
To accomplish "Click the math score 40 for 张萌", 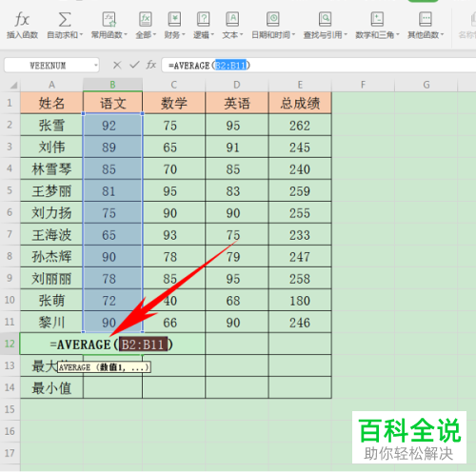I will 173,300.
